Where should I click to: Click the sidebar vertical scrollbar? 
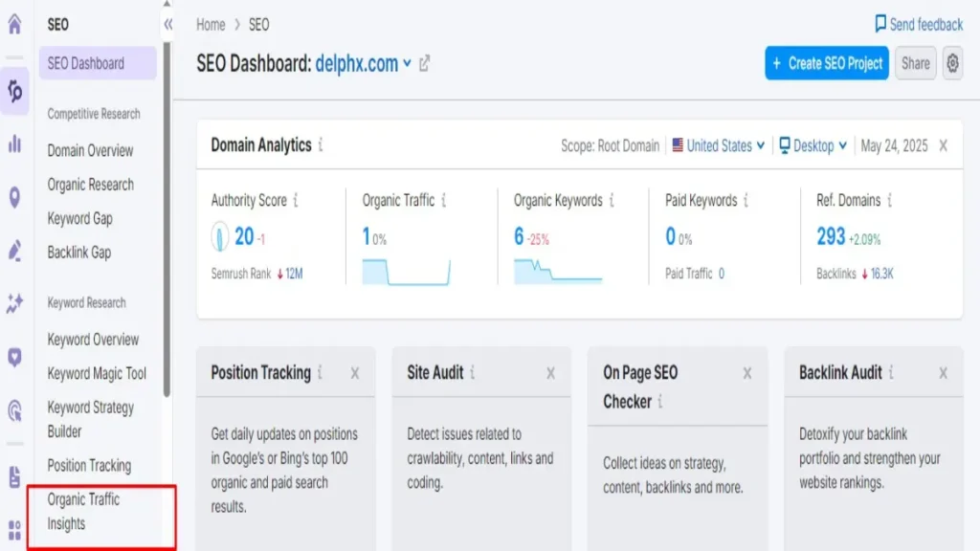click(167, 219)
